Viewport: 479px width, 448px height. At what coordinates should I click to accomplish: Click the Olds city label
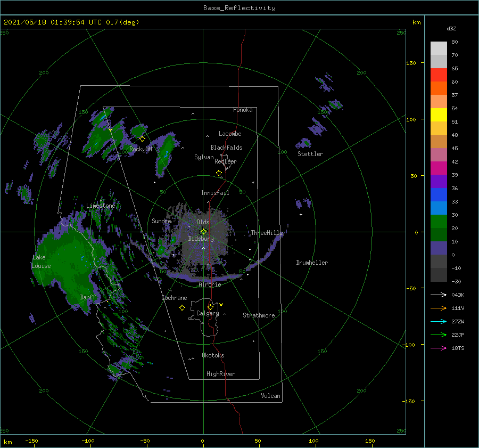coord(203,222)
